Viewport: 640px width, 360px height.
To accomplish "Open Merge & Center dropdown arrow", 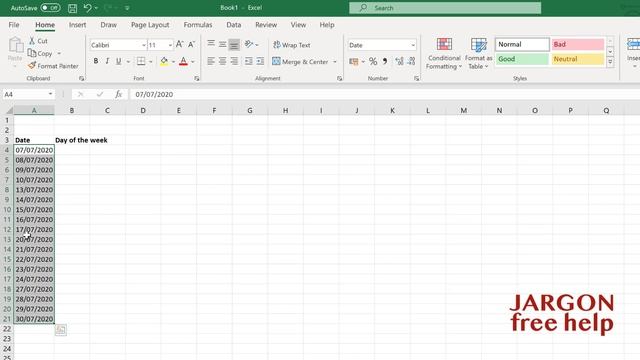I will (335, 62).
